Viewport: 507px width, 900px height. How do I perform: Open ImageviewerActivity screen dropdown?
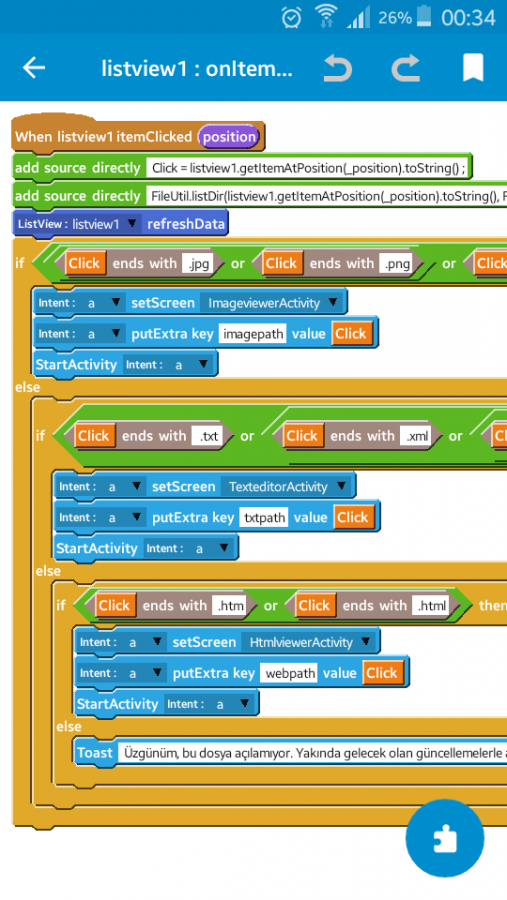[271, 302]
